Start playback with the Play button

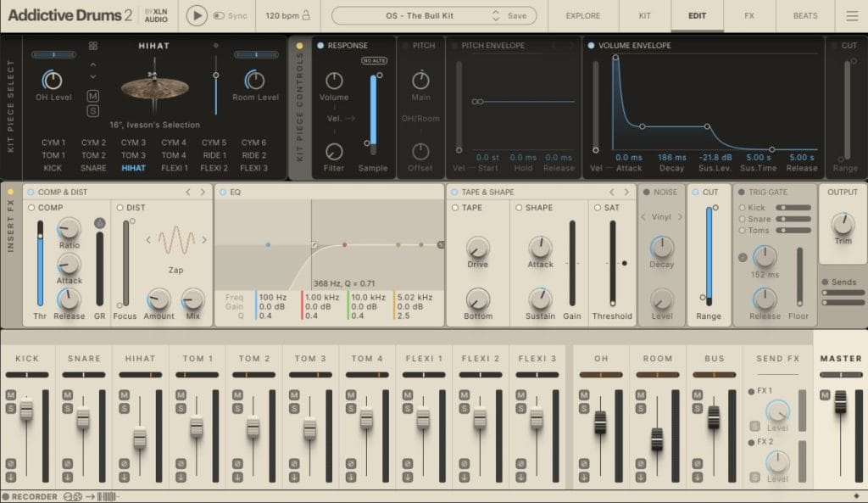pos(196,15)
